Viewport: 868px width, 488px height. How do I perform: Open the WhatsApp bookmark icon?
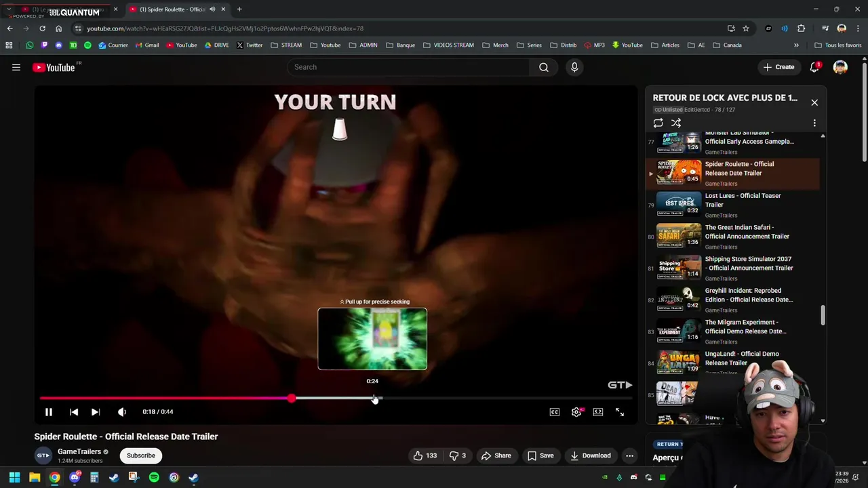coord(30,45)
